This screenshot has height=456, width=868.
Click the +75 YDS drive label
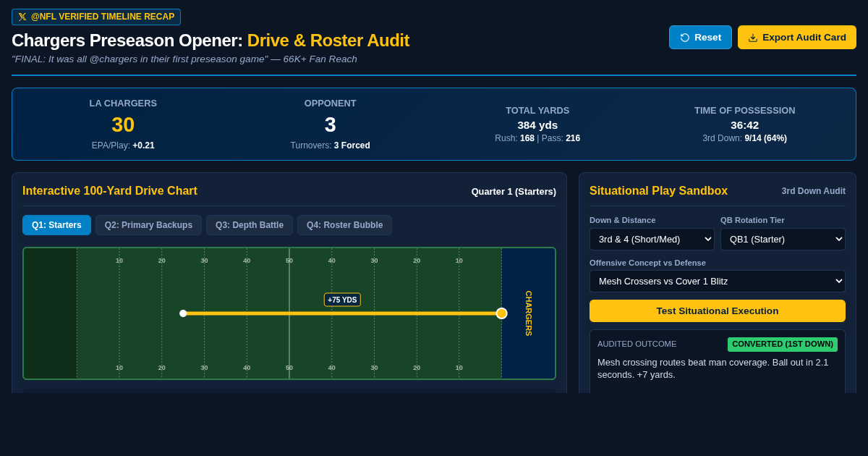(342, 300)
